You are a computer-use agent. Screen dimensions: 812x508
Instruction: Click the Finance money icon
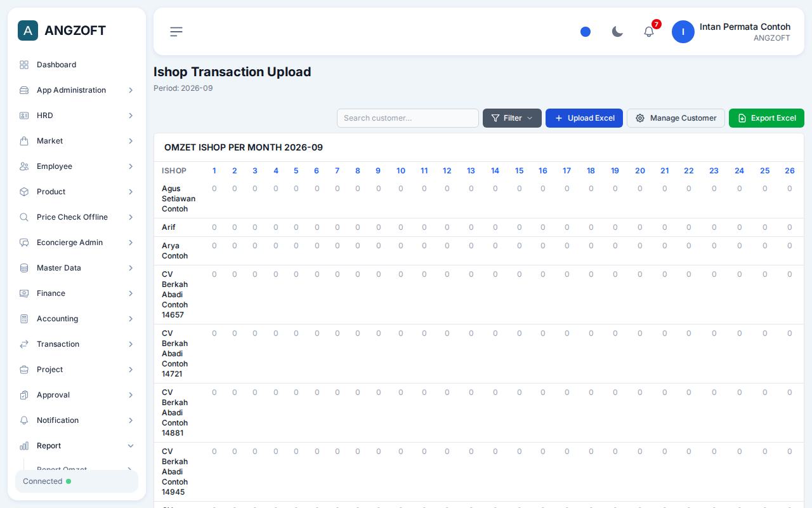coord(24,293)
